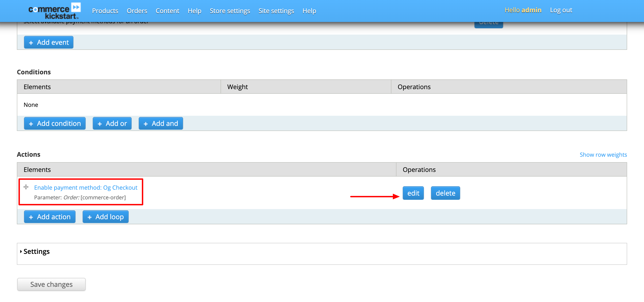Viewport: 644px width, 302px height.
Task: Open the Store settings menu
Action: pyautogui.click(x=230, y=11)
